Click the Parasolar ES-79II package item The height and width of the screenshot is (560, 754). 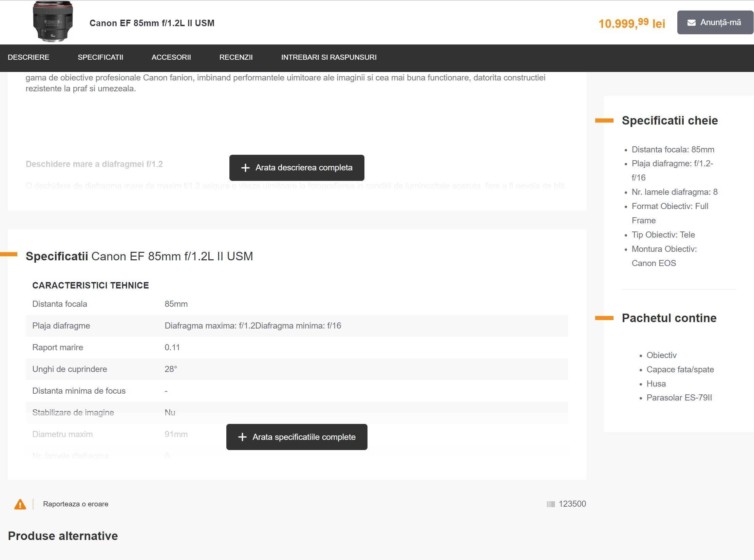click(x=679, y=398)
